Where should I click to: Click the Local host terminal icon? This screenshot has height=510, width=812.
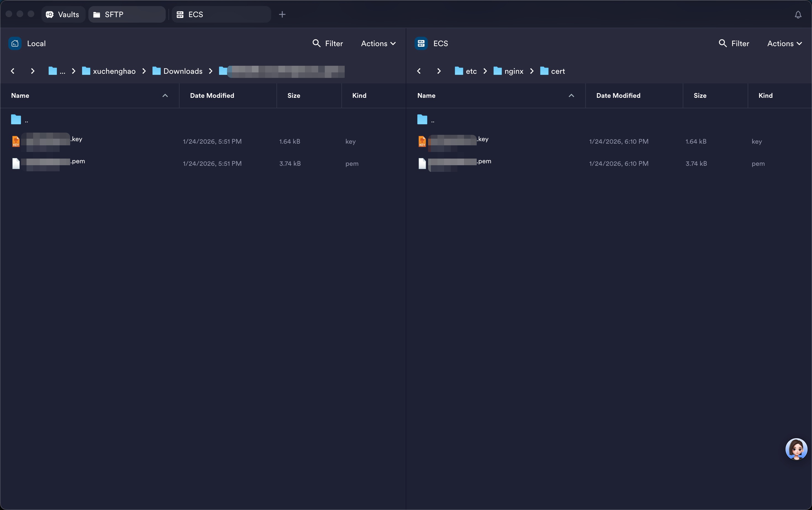[x=15, y=43]
